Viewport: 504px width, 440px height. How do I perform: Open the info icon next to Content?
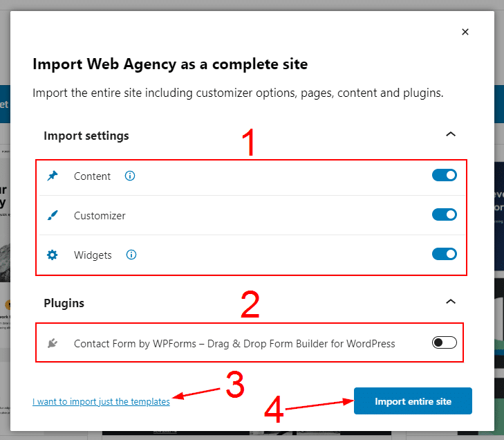coord(130,176)
